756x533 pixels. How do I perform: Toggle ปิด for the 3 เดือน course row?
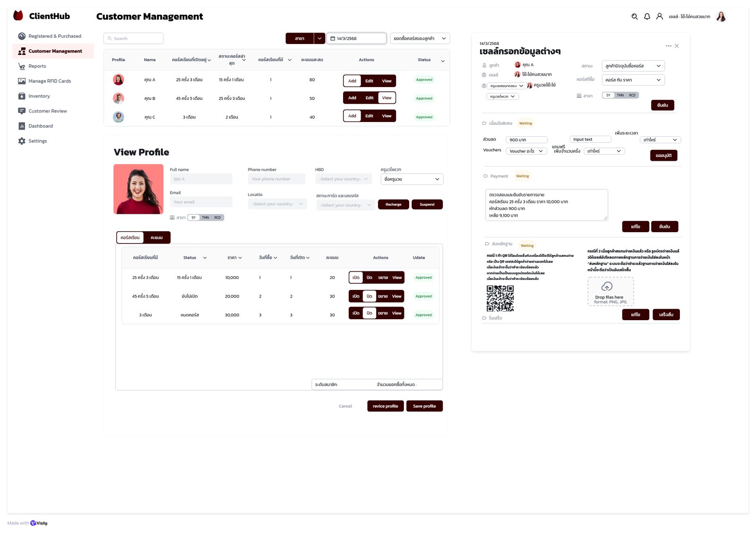click(369, 313)
